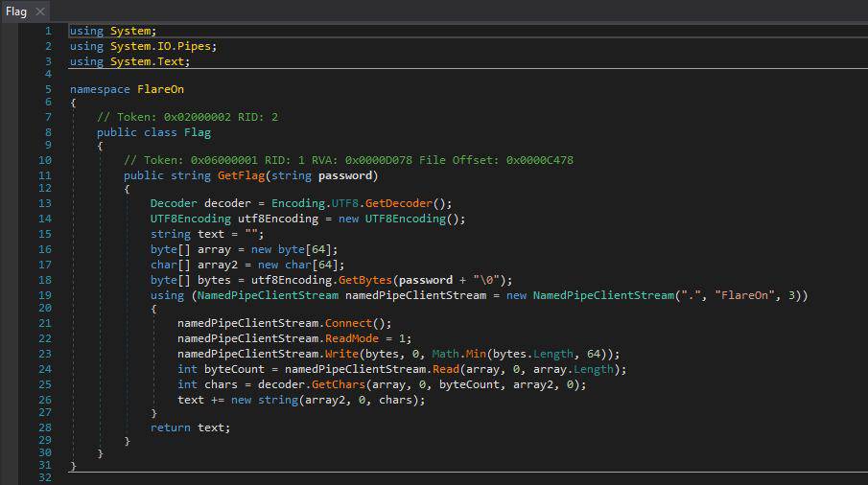Close the Flag tab
The width and height of the screenshot is (868, 485).
pyautogui.click(x=39, y=12)
